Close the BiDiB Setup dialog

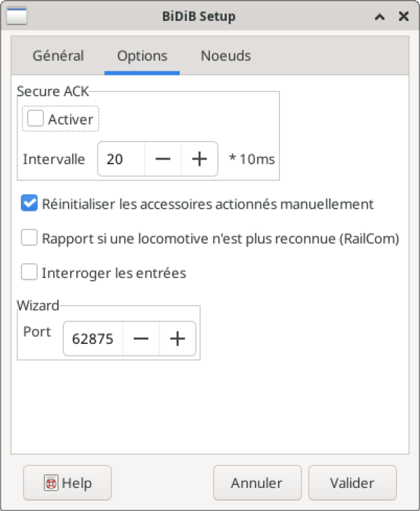point(403,15)
